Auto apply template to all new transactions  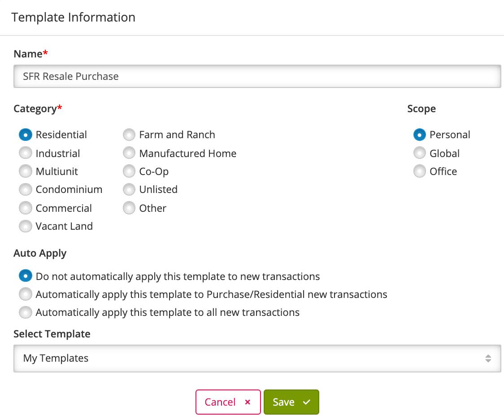coord(26,312)
